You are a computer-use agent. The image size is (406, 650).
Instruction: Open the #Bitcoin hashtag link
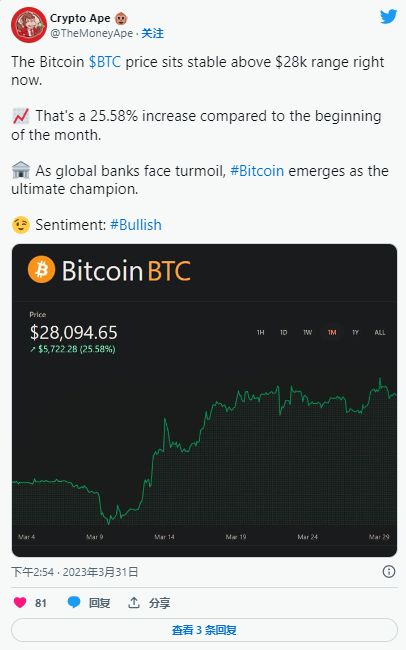tap(257, 171)
